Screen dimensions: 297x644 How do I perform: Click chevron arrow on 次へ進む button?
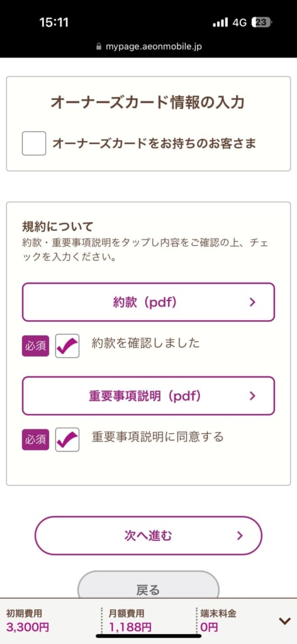coord(240,536)
